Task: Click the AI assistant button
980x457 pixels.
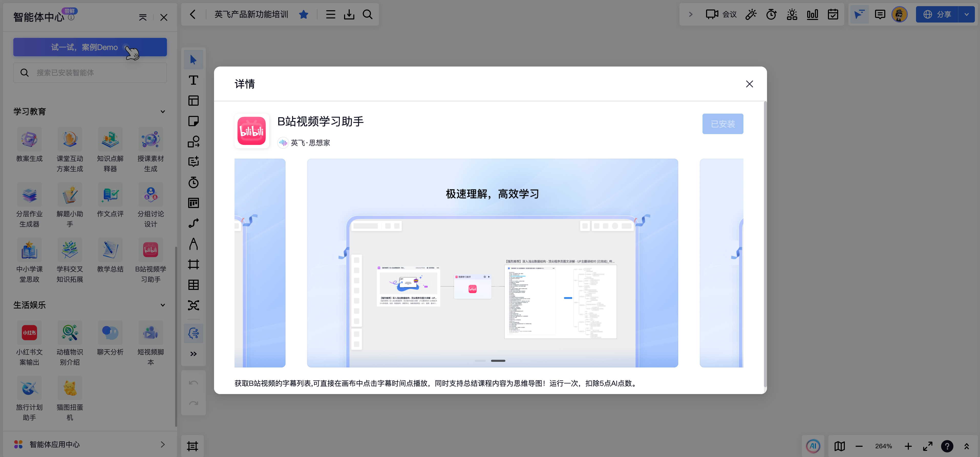Action: point(813,446)
